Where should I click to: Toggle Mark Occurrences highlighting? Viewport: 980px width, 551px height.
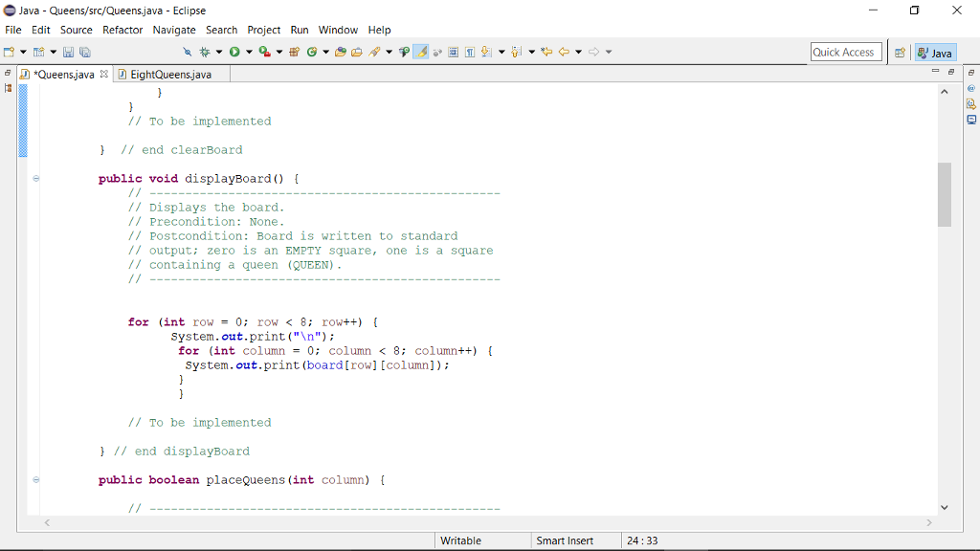[420, 52]
